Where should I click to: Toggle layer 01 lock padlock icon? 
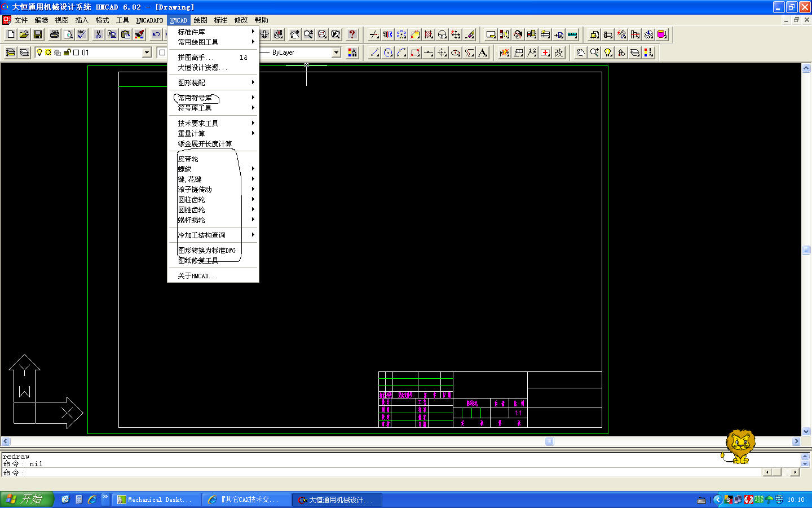(67, 52)
